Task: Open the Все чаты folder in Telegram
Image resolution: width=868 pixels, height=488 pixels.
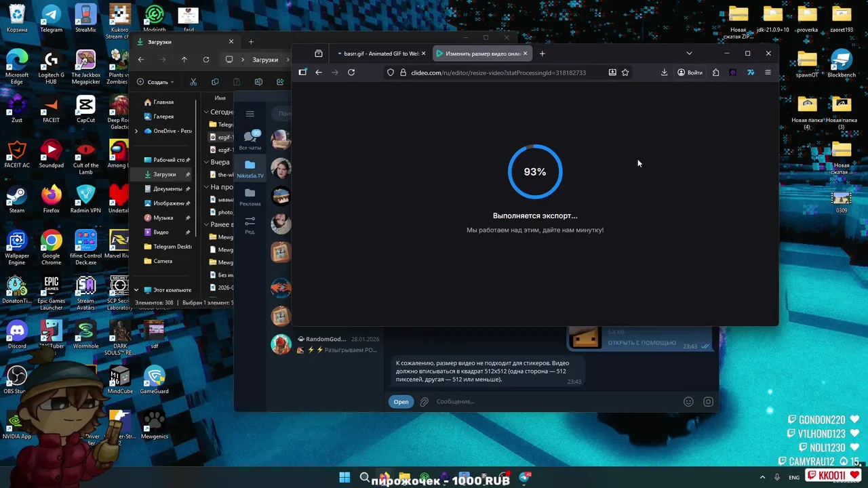Action: point(250,140)
